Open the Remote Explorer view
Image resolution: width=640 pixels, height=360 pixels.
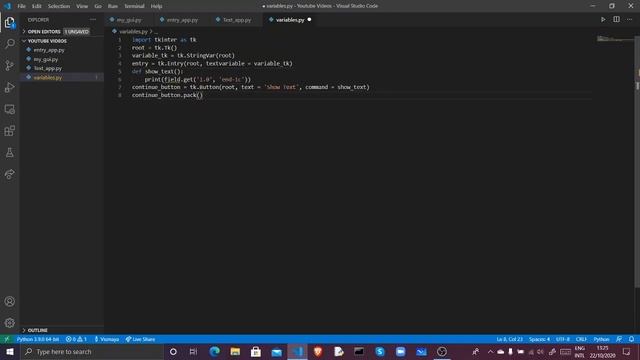click(x=9, y=109)
